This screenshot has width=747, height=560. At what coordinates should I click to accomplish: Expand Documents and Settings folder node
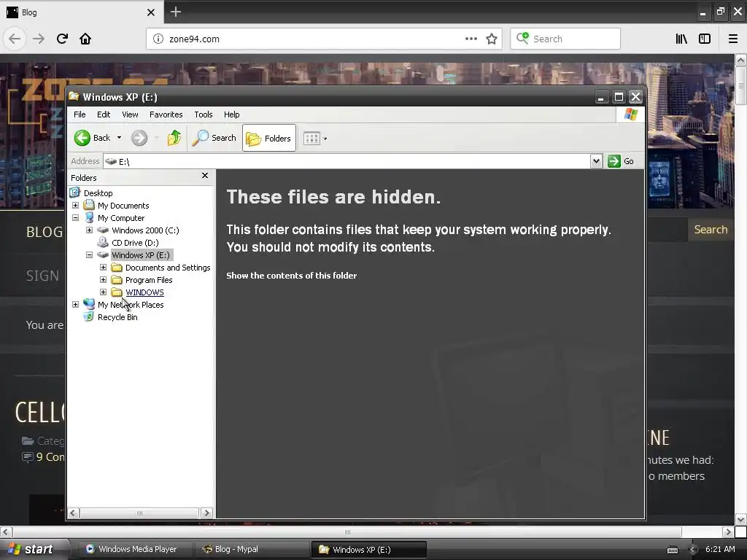[103, 267]
